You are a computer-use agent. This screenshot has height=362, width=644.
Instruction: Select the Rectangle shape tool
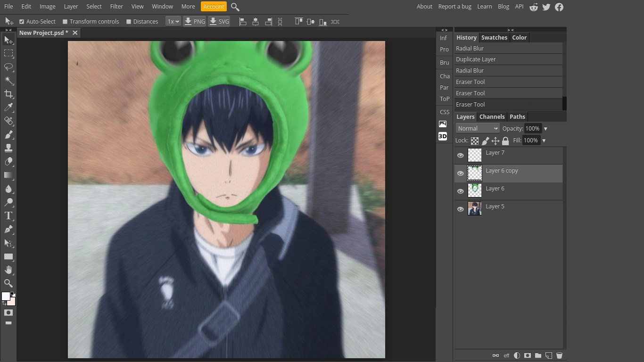(x=8, y=257)
